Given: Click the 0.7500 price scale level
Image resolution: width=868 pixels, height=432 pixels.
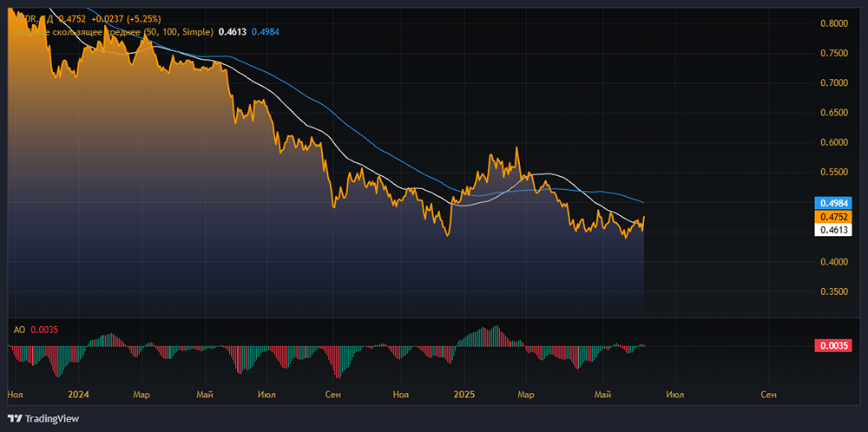Looking at the screenshot, I should (832, 54).
